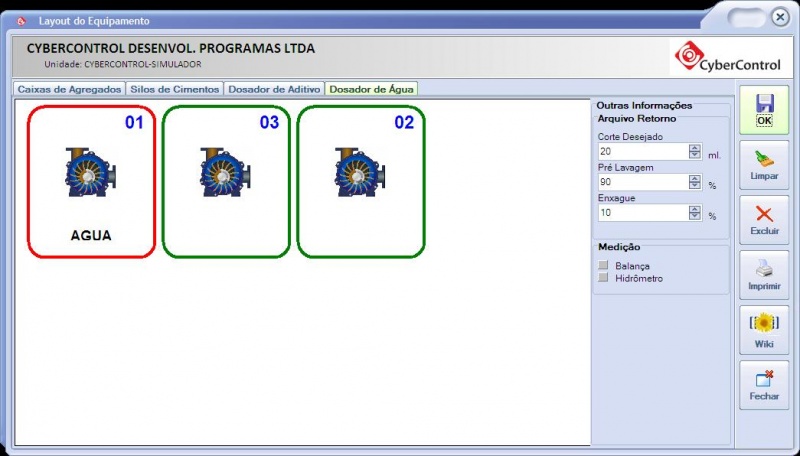Screen dimensions: 800x456
Task: Click the title bar application icon
Action: tap(21, 21)
